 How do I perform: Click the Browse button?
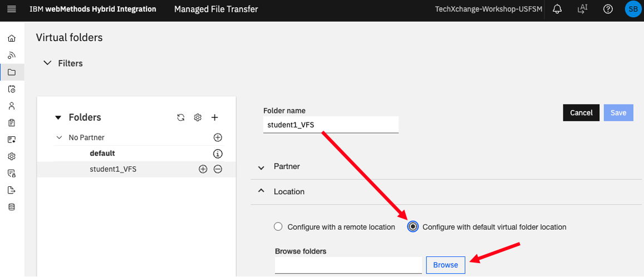pyautogui.click(x=446, y=265)
